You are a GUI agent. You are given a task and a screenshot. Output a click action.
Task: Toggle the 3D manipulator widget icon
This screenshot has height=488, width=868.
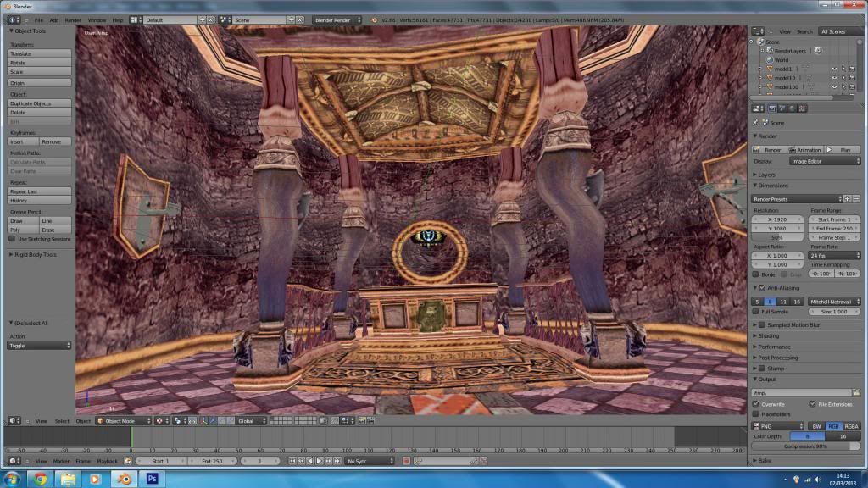(203, 421)
